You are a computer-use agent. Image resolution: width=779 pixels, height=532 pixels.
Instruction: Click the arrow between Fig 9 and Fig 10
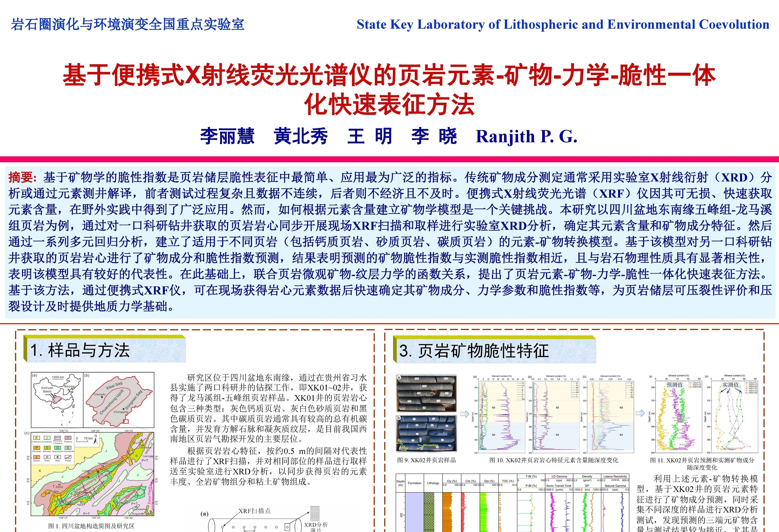(x=465, y=414)
